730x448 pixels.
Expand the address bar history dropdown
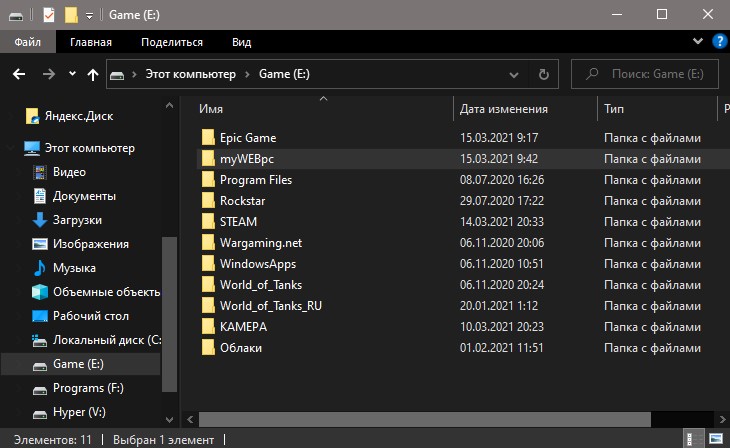514,75
